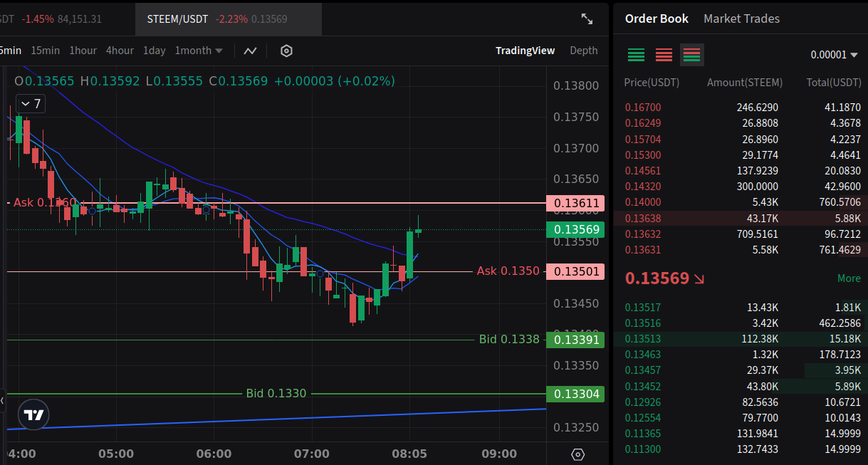The width and height of the screenshot is (868, 465).
Task: Select bid order at price 0.13452
Action: (x=741, y=387)
